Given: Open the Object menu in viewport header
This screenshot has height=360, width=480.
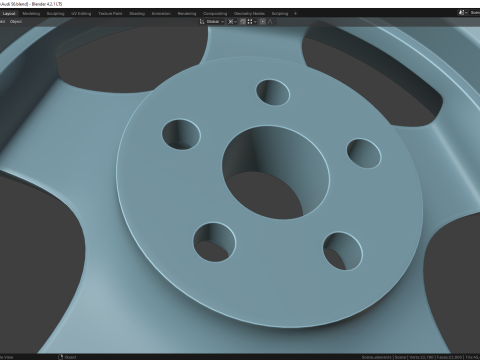Looking at the screenshot, I should (x=16, y=21).
